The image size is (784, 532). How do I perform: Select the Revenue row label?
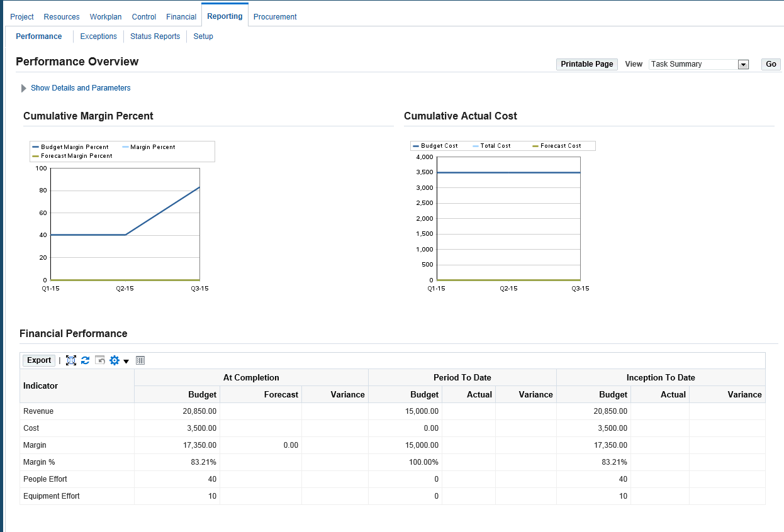38,411
